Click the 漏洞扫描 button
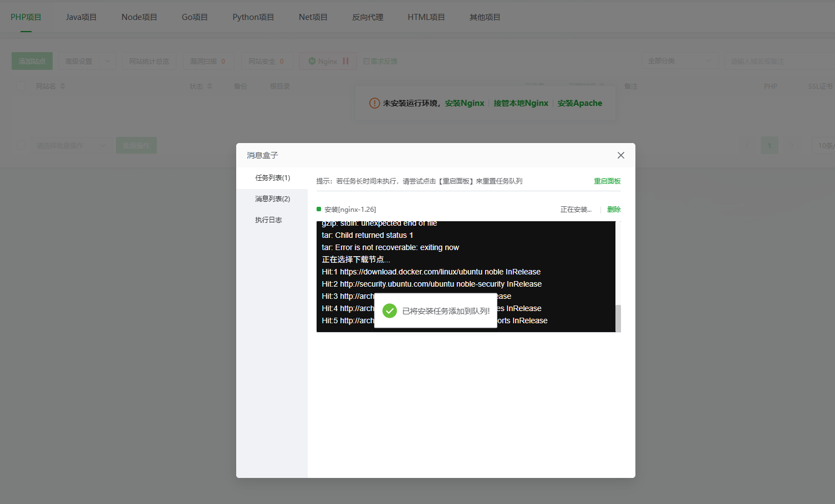Image resolution: width=835 pixels, height=504 pixels. [208, 61]
